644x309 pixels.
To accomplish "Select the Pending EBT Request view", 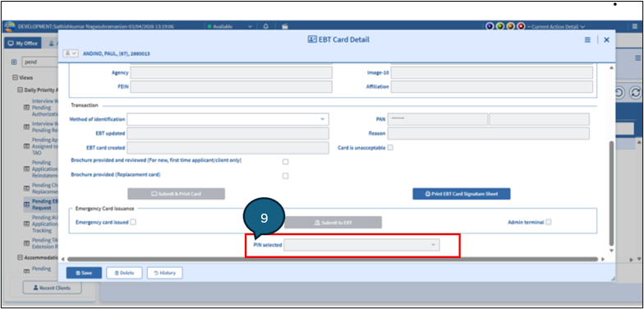I will point(44,204).
